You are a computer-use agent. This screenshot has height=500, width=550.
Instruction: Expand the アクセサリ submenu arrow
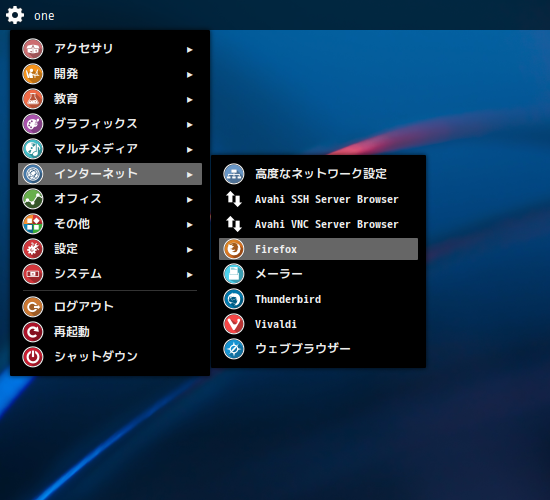point(190,50)
